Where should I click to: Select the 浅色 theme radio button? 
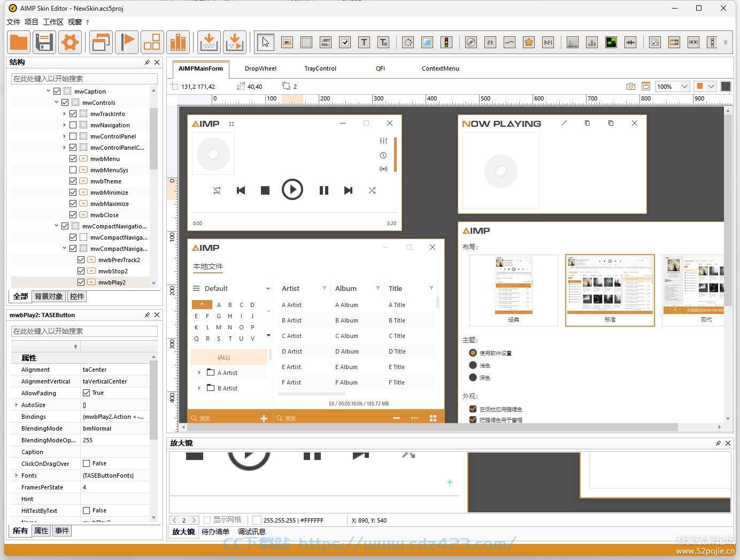473,365
